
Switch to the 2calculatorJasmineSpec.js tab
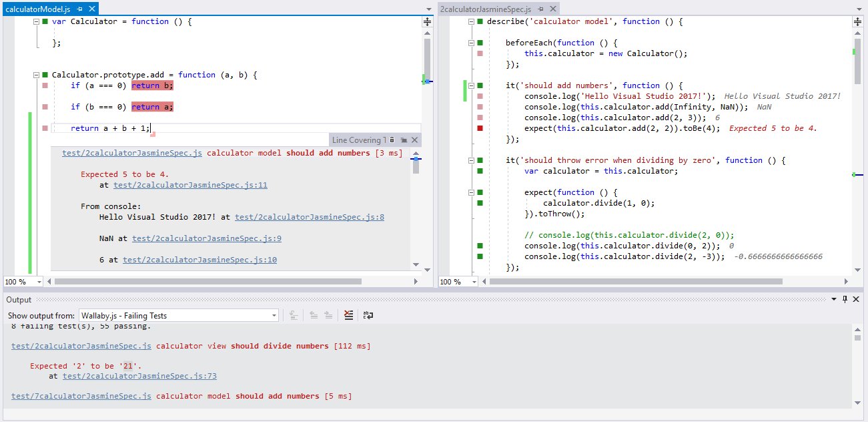(x=486, y=9)
